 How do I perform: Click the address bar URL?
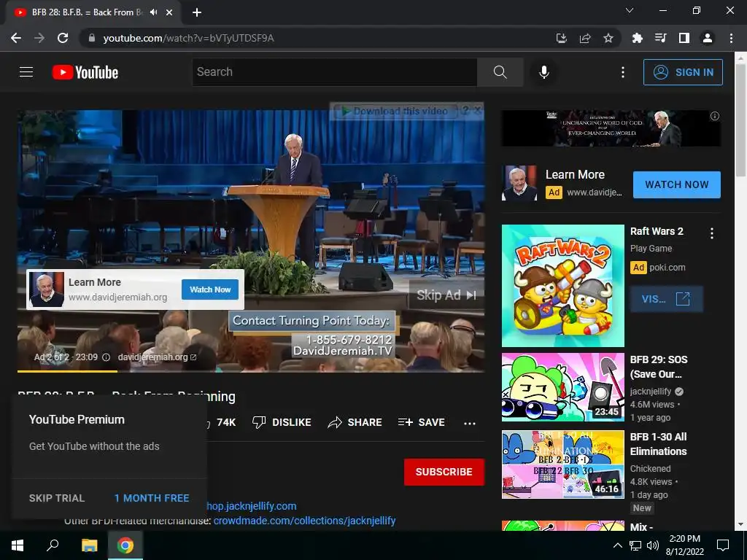pos(188,38)
